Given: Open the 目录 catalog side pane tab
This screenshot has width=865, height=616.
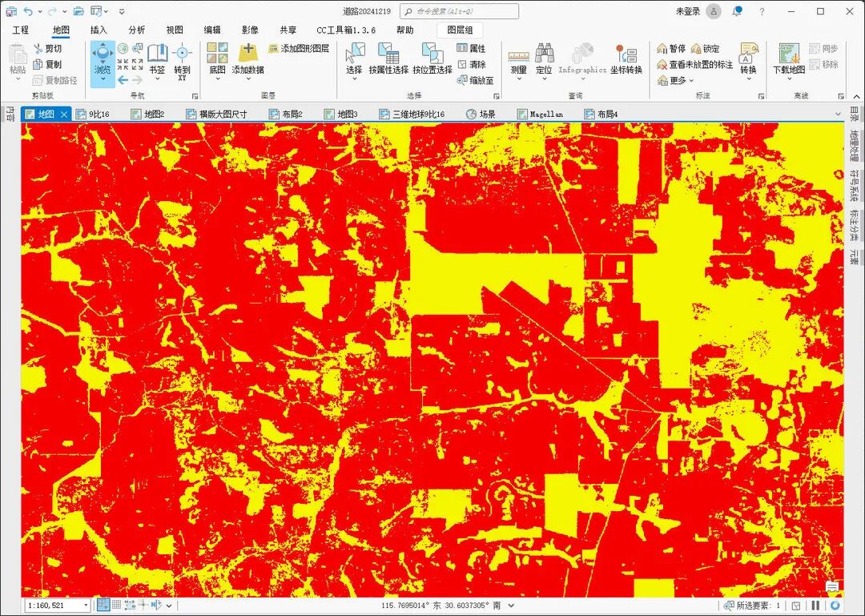Looking at the screenshot, I should point(854,114).
